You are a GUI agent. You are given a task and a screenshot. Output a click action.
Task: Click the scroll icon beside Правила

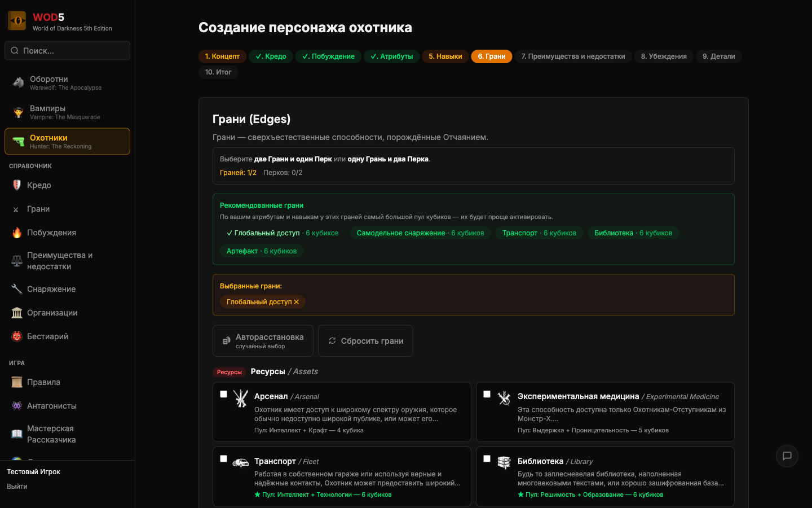[x=17, y=382]
